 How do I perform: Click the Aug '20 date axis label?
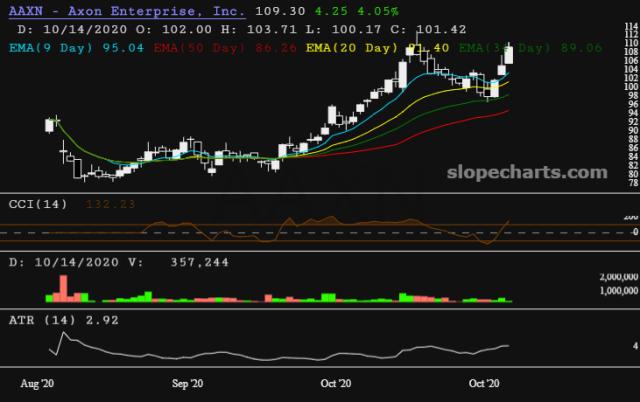(37, 383)
